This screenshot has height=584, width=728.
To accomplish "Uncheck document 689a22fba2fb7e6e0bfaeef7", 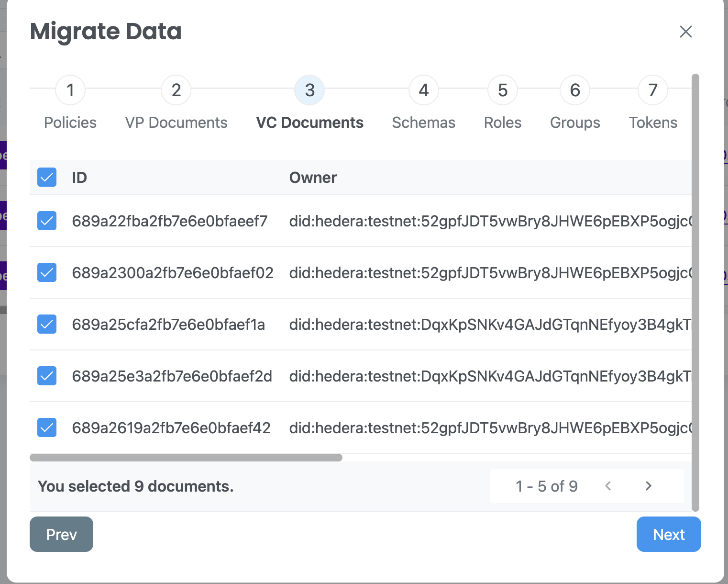I will click(x=47, y=221).
